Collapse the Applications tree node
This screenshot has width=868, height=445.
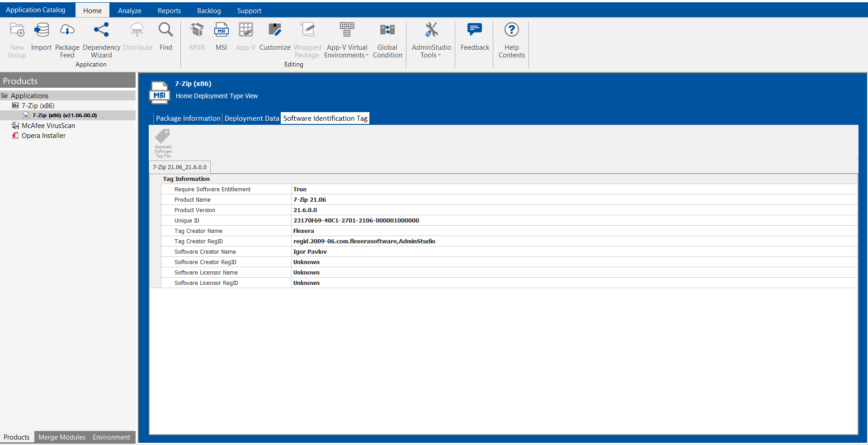click(x=5, y=95)
